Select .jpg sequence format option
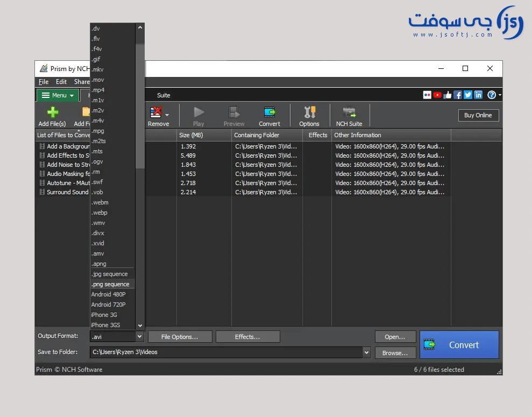 tap(112, 274)
